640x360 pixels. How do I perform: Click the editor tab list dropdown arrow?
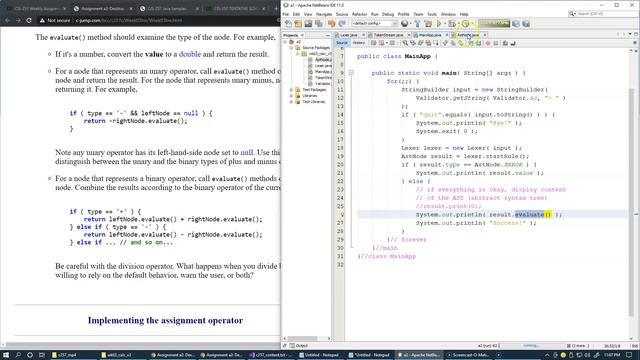click(630, 34)
